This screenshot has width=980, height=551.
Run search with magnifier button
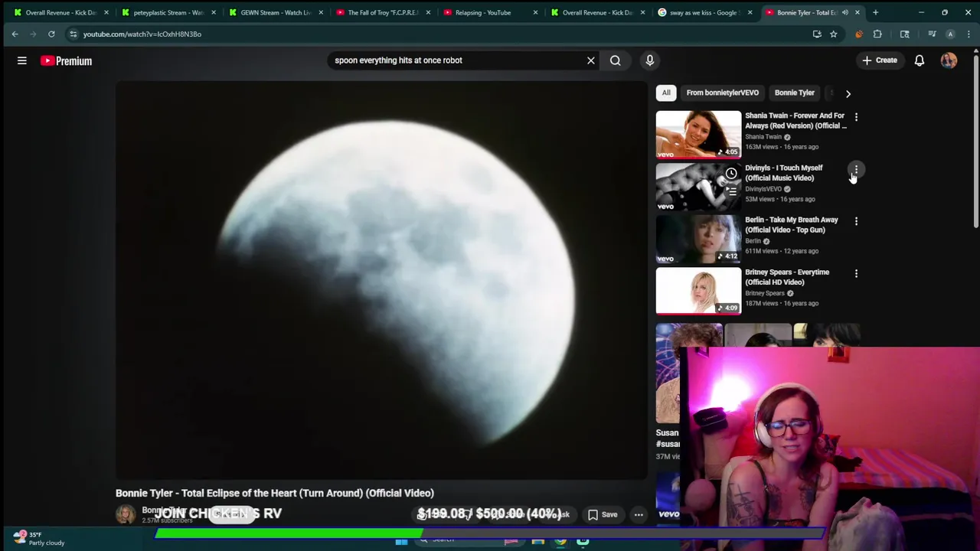click(x=615, y=60)
